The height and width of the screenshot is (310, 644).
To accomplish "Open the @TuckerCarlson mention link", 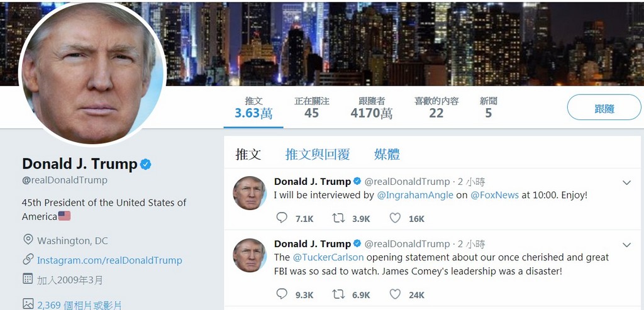I will [x=328, y=257].
